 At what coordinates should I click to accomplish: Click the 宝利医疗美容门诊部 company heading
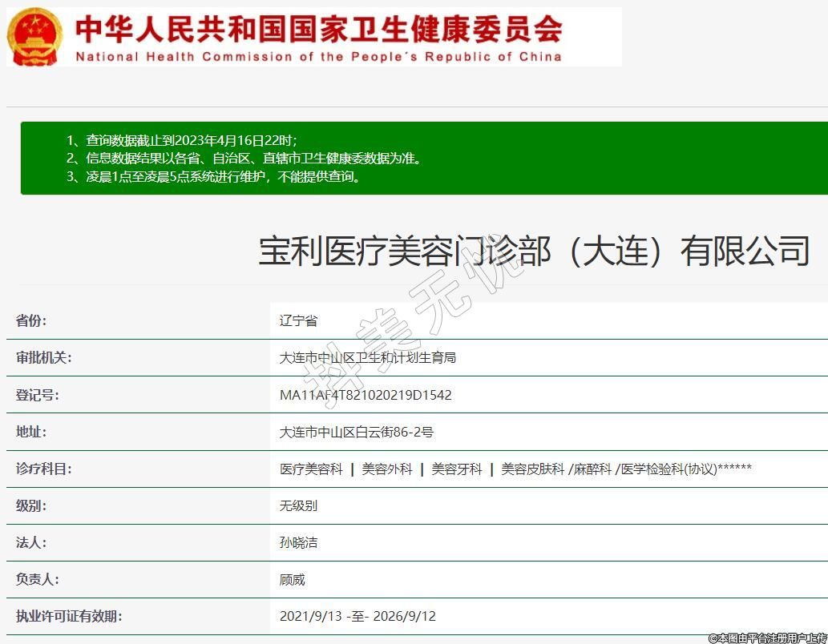click(533, 252)
